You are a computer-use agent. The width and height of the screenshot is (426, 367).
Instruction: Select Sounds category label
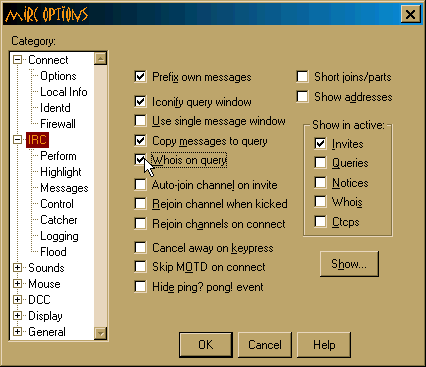tap(46, 268)
